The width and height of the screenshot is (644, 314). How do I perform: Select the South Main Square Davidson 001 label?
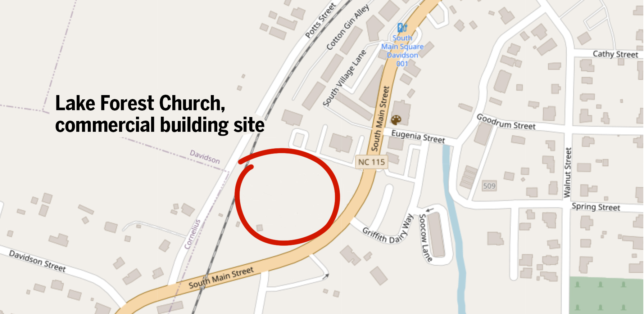[x=402, y=51]
